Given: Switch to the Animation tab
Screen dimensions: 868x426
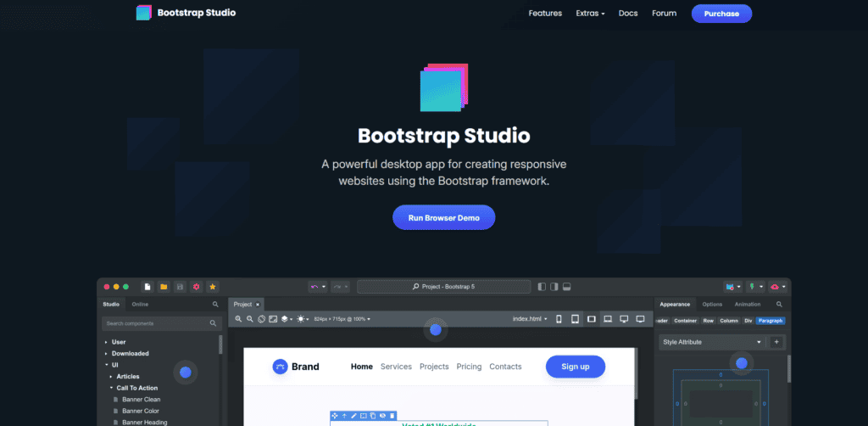Looking at the screenshot, I should 748,304.
